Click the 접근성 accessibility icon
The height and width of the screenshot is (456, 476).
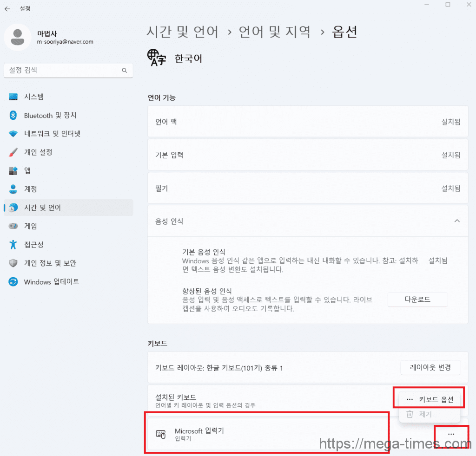13,245
